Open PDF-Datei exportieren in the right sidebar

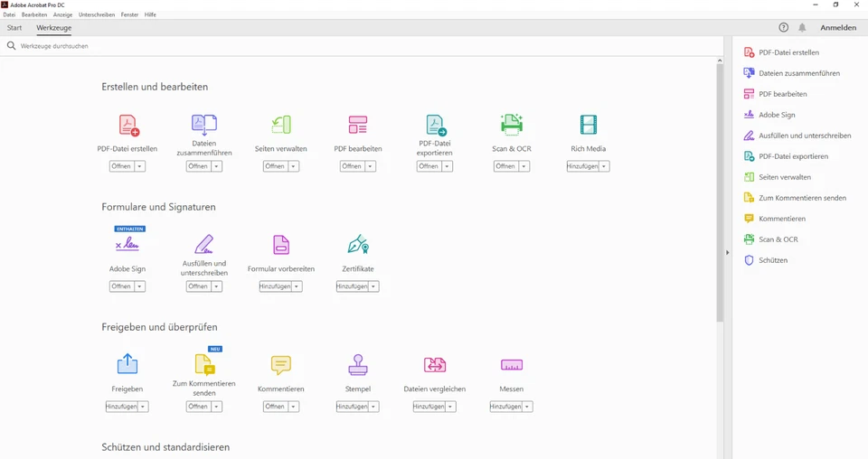coord(786,156)
